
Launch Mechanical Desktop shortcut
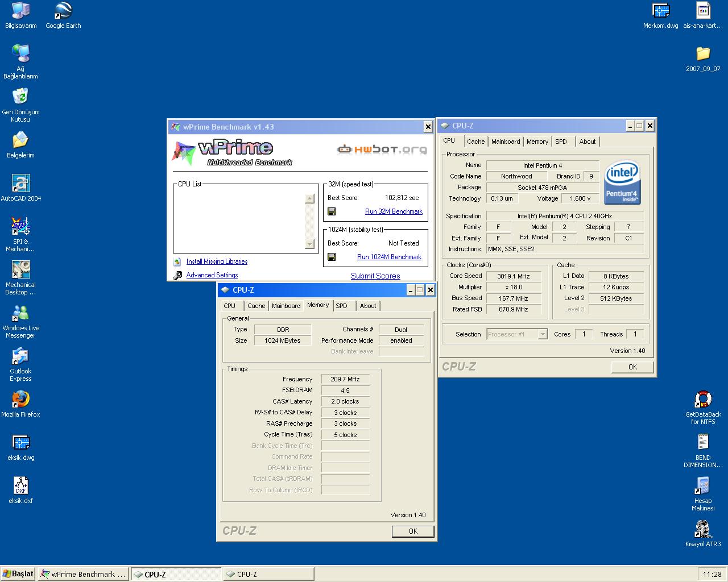coord(20,277)
